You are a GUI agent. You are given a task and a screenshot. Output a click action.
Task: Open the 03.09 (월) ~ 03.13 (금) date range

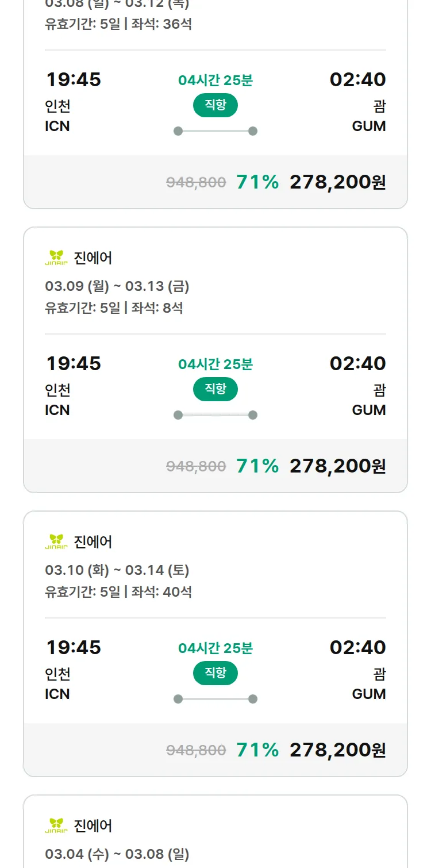(x=117, y=286)
